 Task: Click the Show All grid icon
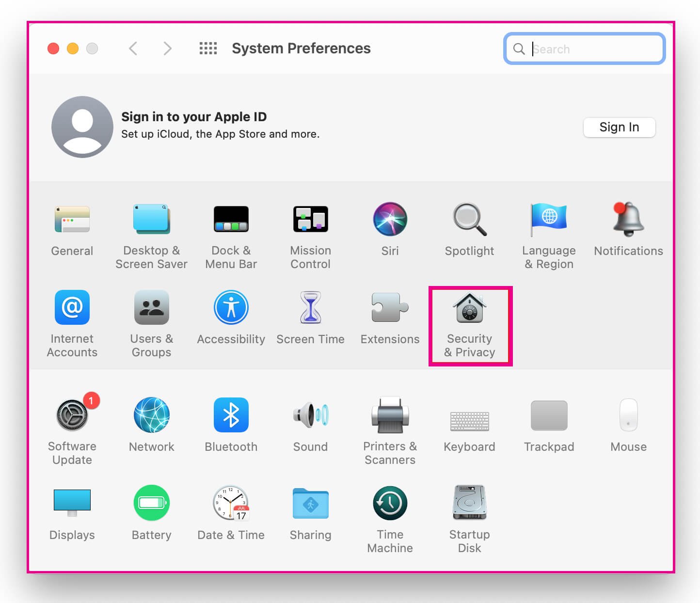(208, 48)
